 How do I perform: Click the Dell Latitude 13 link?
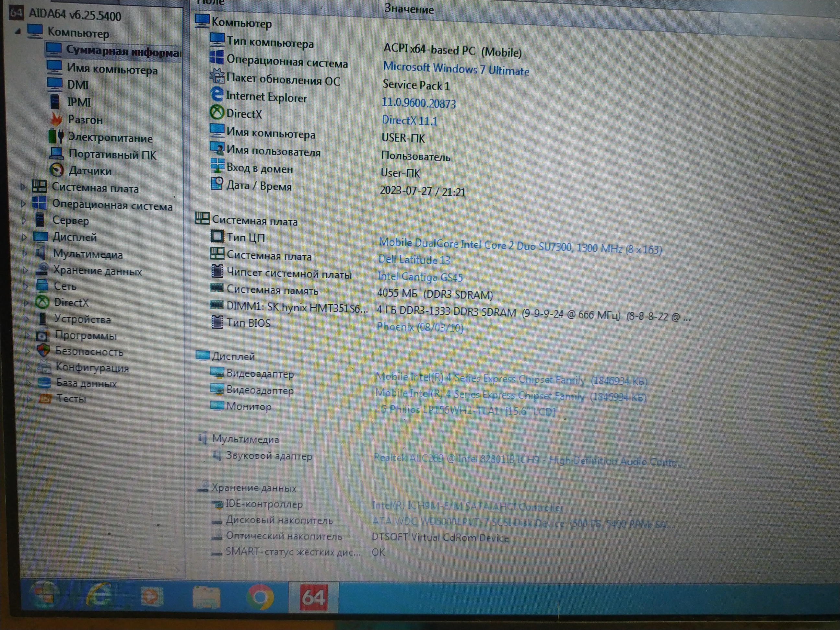pyautogui.click(x=414, y=260)
